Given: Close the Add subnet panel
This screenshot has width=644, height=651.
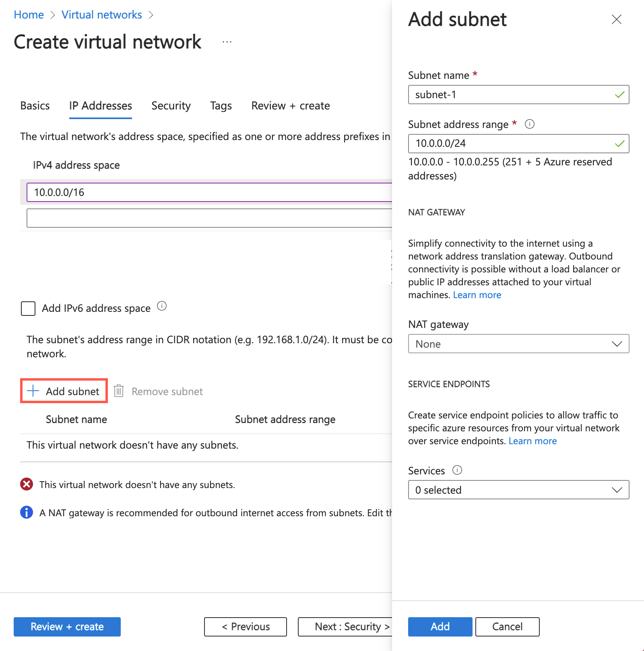Looking at the screenshot, I should [x=616, y=19].
